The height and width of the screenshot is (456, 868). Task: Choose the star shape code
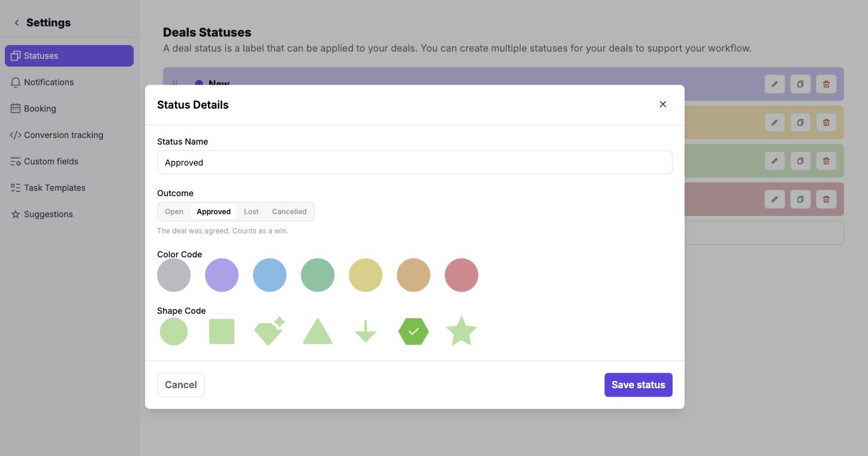click(462, 331)
